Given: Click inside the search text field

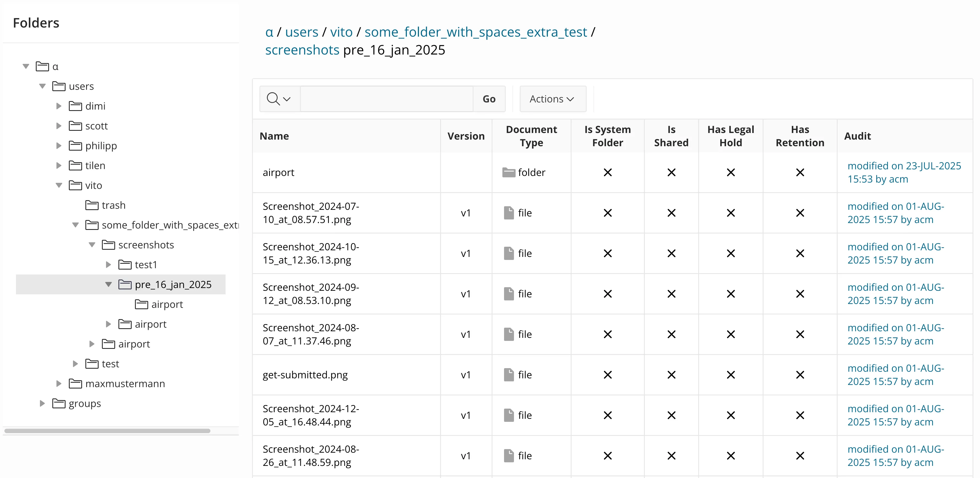Looking at the screenshot, I should 386,99.
